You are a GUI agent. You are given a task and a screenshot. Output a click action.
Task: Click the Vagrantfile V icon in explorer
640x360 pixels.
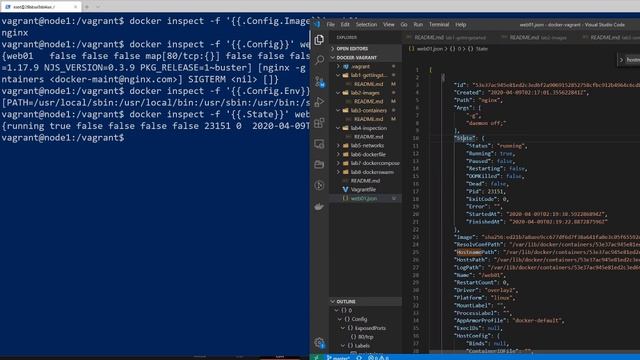(345, 189)
